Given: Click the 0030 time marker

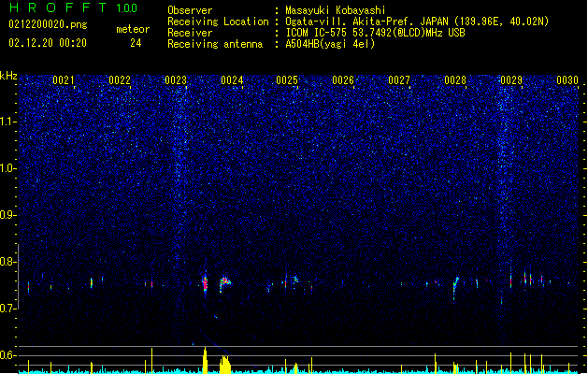Looking at the screenshot, I should (567, 80).
